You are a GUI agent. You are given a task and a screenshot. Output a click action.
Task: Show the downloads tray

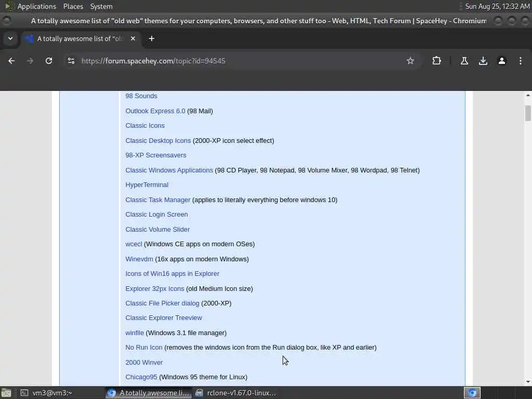click(x=483, y=61)
